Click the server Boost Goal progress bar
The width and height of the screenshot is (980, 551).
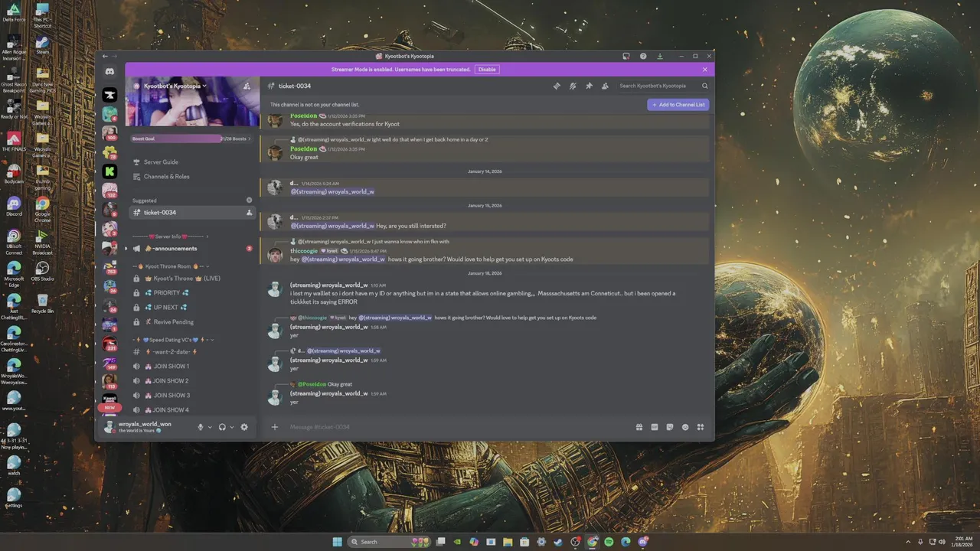(191, 139)
